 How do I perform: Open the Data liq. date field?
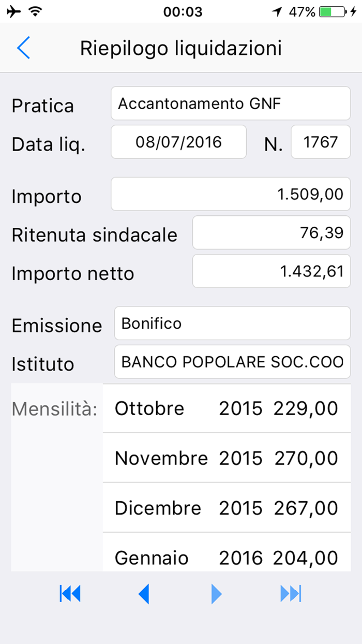(x=178, y=142)
